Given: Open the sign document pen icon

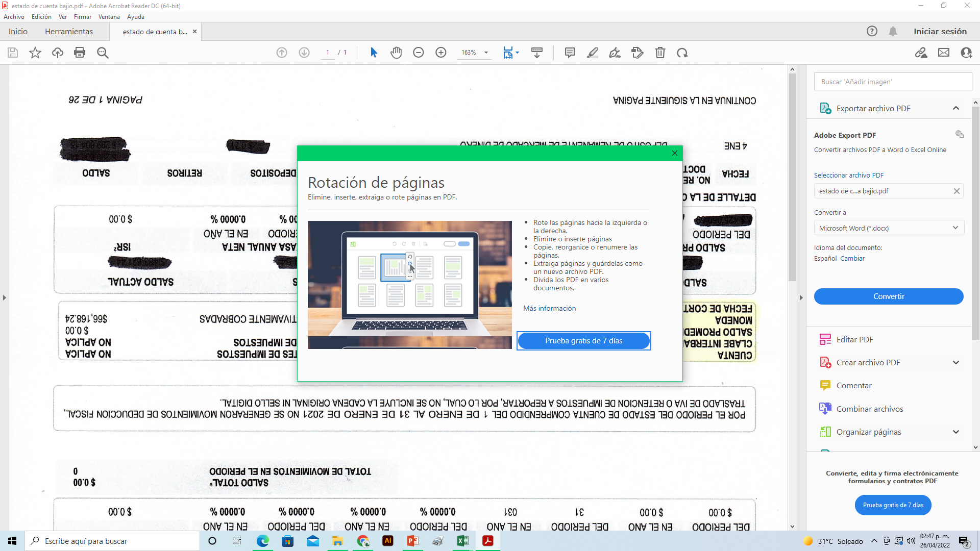Looking at the screenshot, I should (615, 53).
